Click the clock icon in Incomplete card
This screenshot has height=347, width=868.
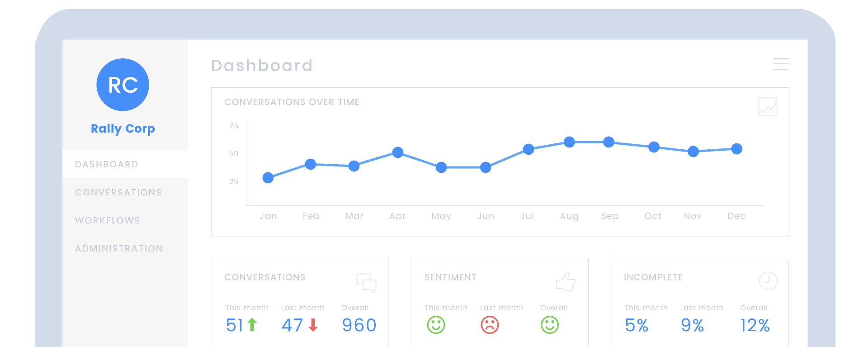point(768,281)
